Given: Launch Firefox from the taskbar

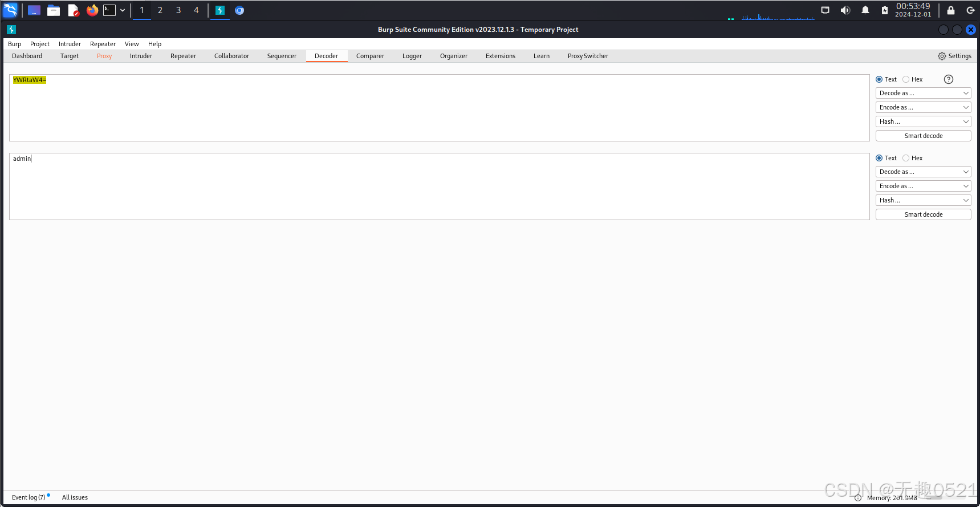Looking at the screenshot, I should tap(92, 10).
